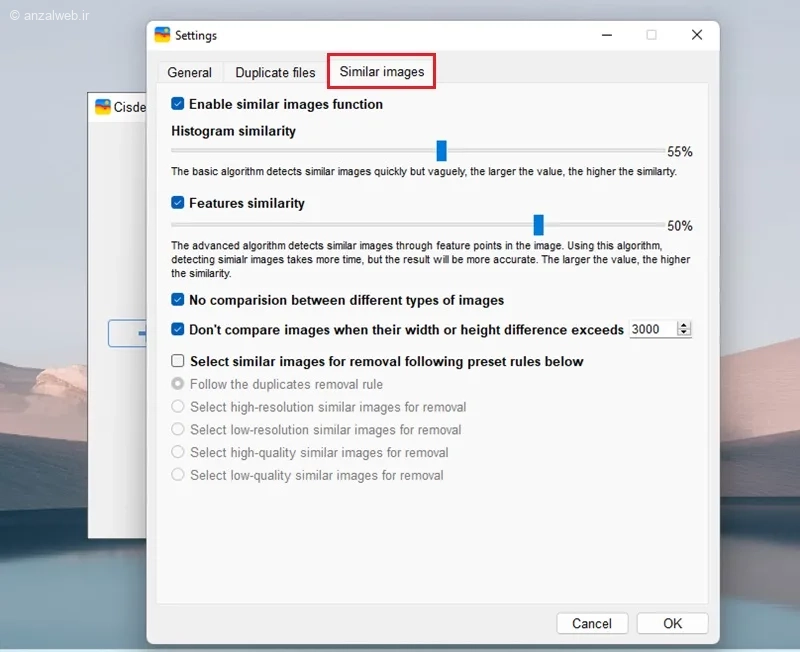Toggle No comparision between different types checkbox
The height and width of the screenshot is (652, 800).
pyautogui.click(x=178, y=300)
